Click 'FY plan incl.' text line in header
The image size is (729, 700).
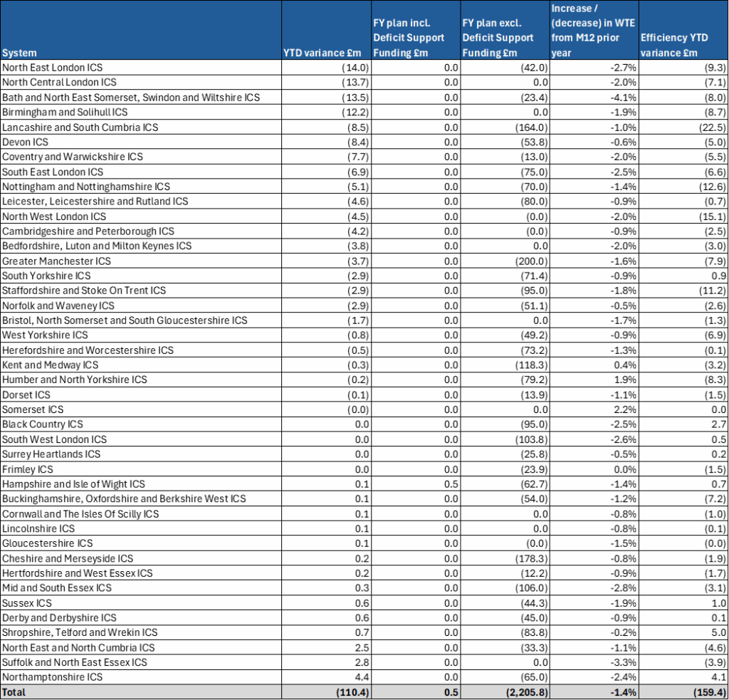(402, 23)
